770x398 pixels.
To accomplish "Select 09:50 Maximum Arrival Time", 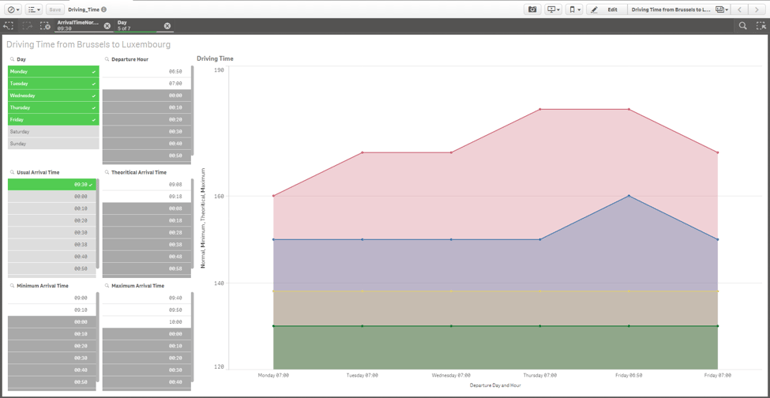I will [146, 310].
